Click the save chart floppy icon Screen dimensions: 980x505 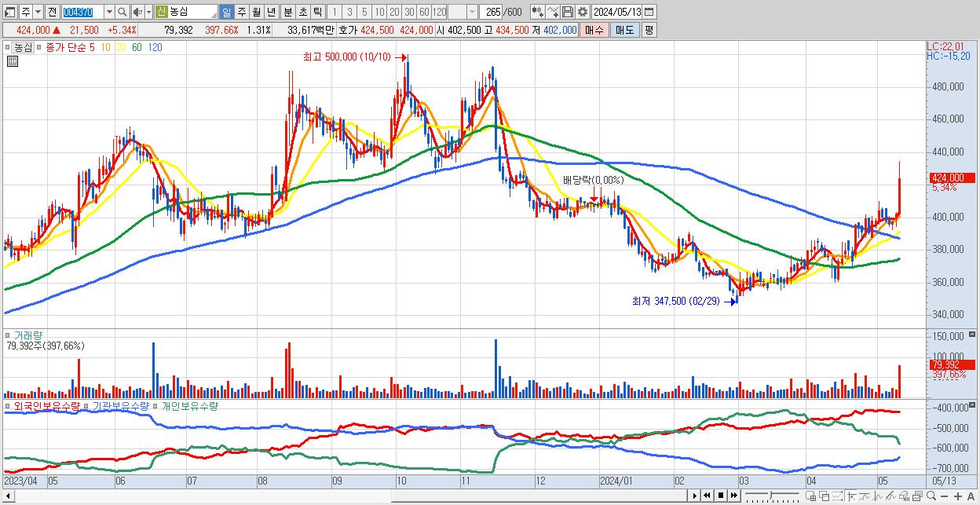(x=568, y=12)
